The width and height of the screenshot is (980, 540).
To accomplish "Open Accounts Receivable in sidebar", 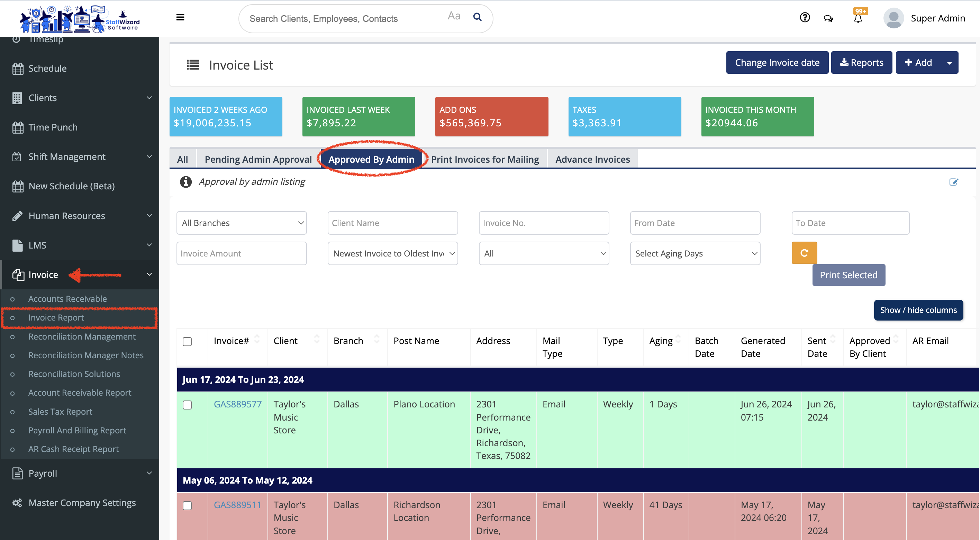I will pyautogui.click(x=67, y=299).
